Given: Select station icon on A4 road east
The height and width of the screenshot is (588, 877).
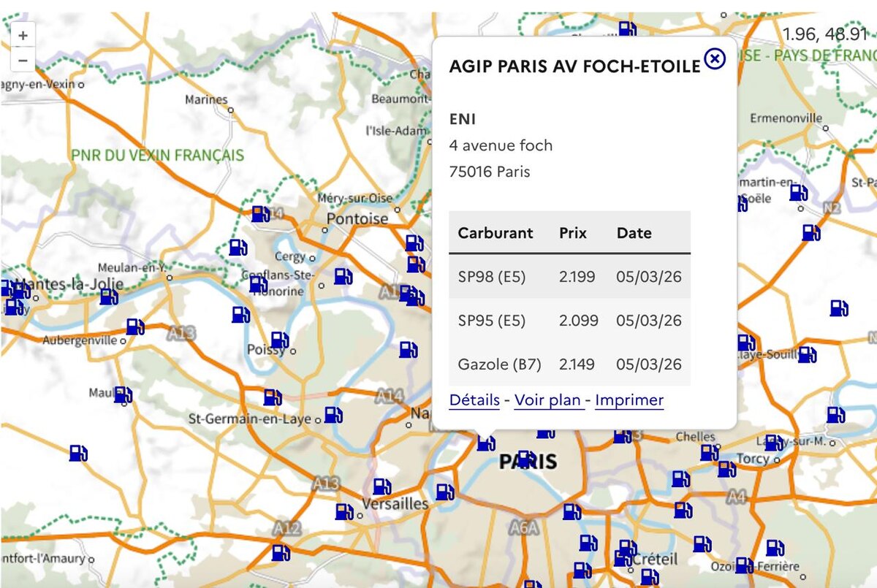Looking at the screenshot, I should (x=683, y=510).
